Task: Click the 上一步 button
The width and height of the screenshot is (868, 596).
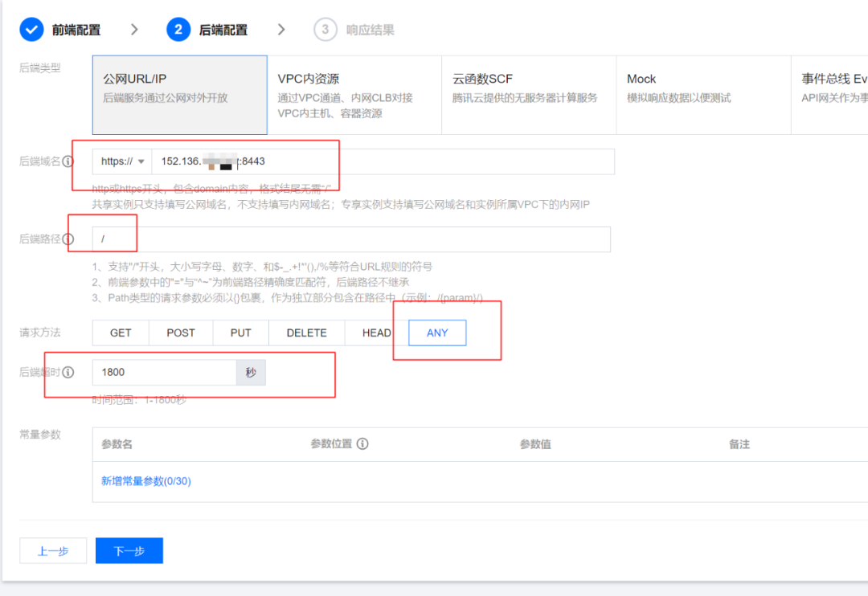Action: coord(53,551)
